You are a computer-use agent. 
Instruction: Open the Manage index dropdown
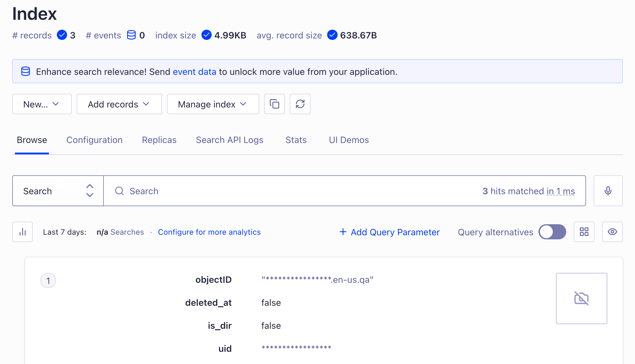[x=213, y=104]
